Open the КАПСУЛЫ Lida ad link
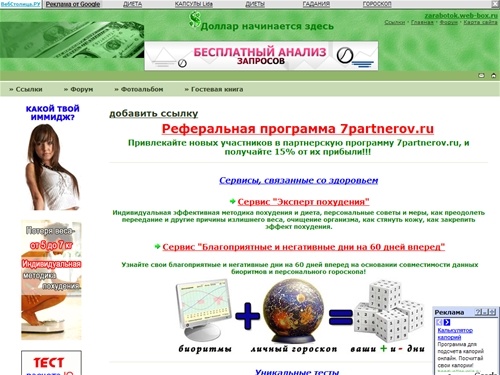500x375 pixels. click(194, 4)
